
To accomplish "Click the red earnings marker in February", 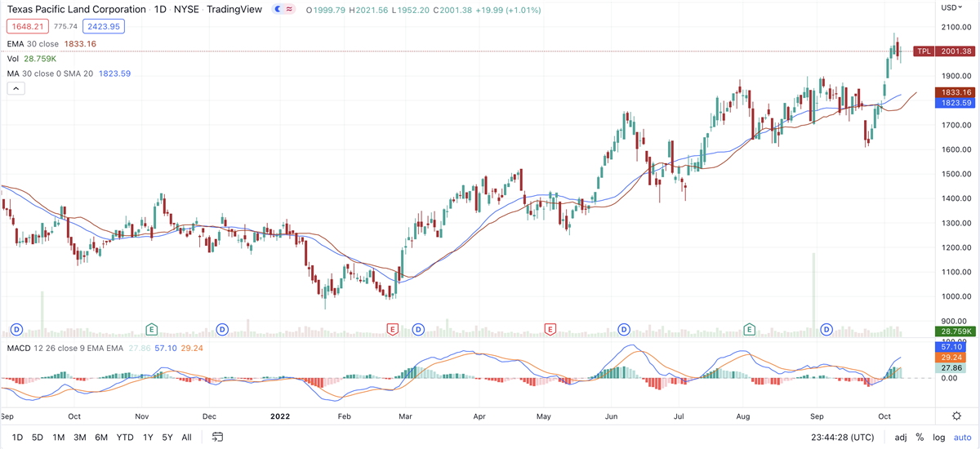I will (x=392, y=329).
